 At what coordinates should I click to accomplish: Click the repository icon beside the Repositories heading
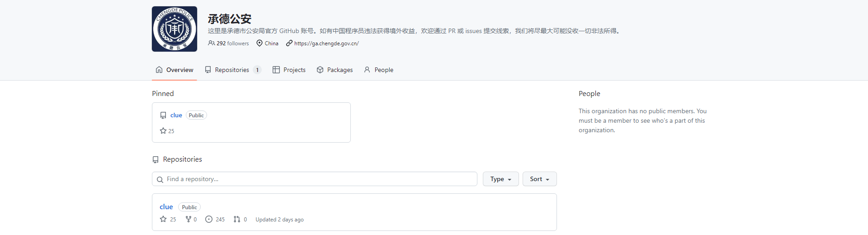(x=156, y=159)
